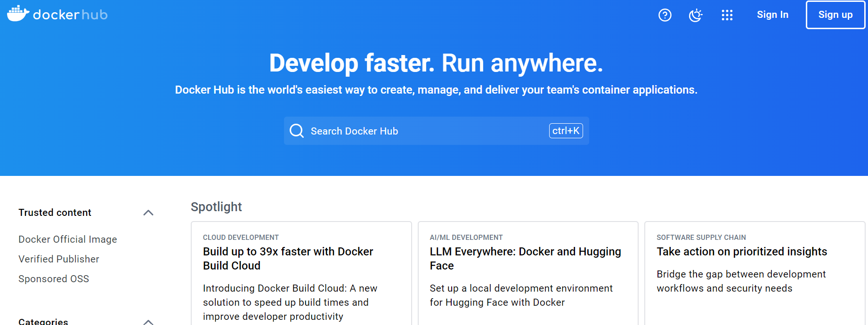Screen dimensions: 868x325
Task: Collapse the Trusted content section
Action: point(148,213)
